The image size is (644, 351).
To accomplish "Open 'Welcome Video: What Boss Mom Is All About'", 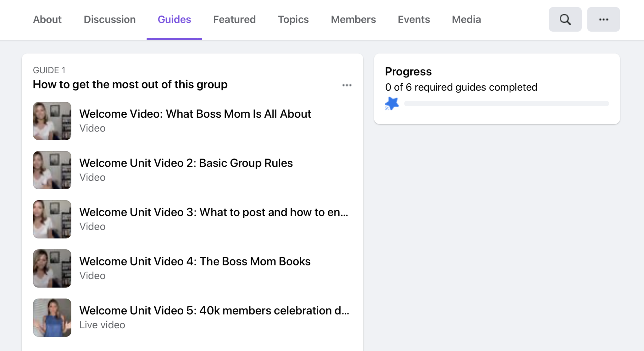I will (x=195, y=114).
